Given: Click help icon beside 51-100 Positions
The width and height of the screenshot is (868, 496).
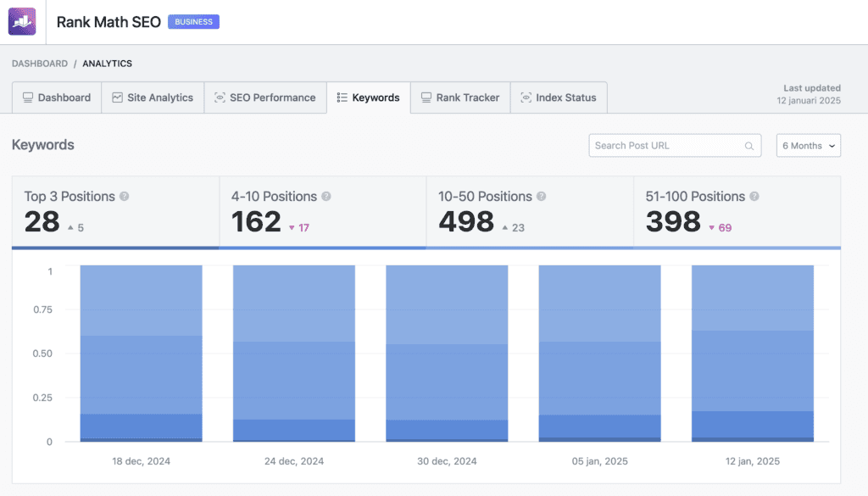Looking at the screenshot, I should click(754, 197).
